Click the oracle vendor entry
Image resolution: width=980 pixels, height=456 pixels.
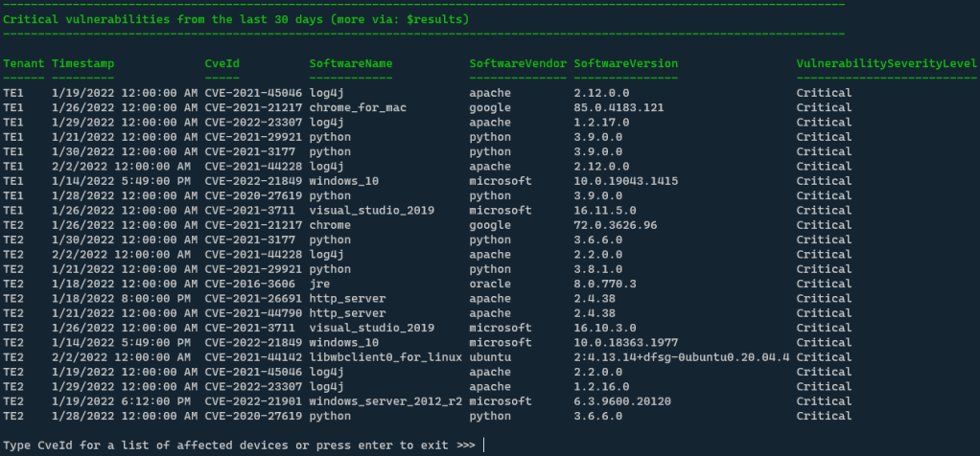[x=490, y=284]
